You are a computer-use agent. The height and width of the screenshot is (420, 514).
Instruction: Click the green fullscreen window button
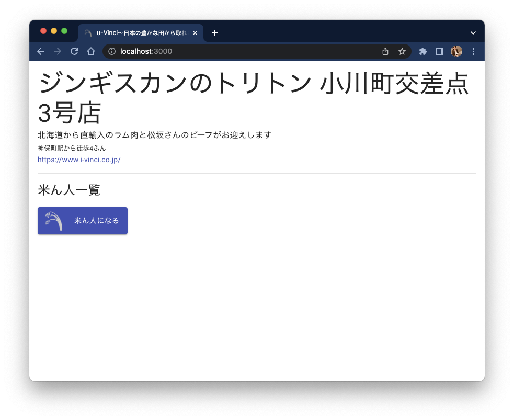tap(64, 31)
